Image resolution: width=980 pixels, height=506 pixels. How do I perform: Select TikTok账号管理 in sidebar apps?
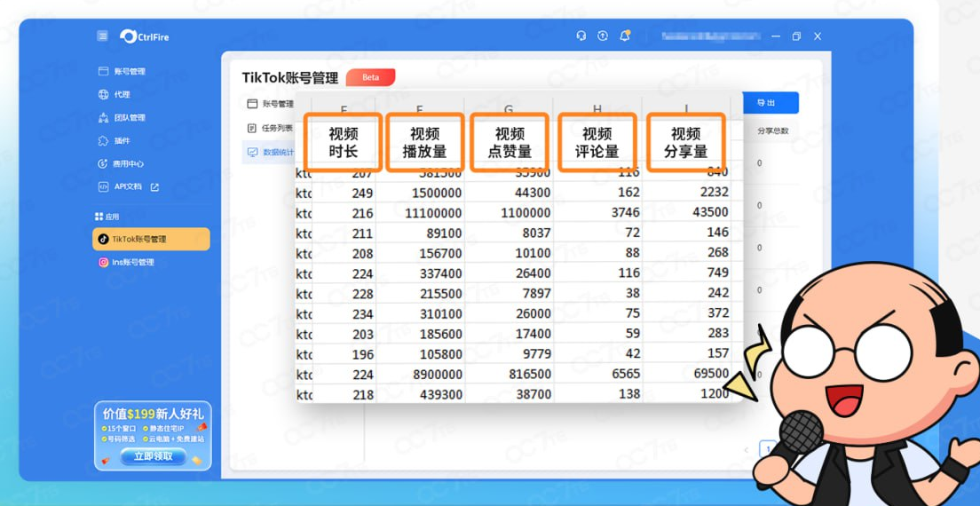coord(151,240)
